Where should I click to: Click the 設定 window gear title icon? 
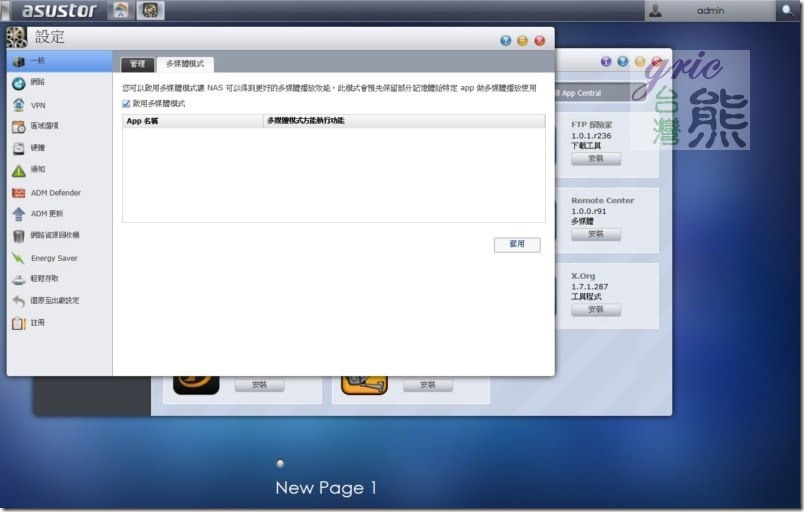[17, 37]
